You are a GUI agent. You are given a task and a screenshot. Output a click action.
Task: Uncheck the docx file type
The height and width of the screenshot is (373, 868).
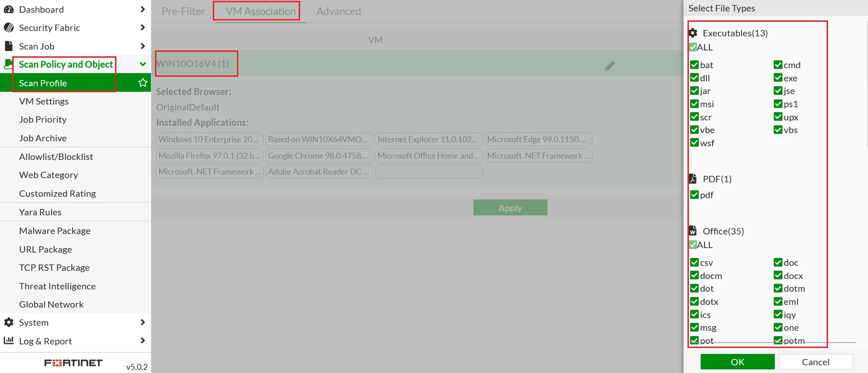pyautogui.click(x=778, y=275)
